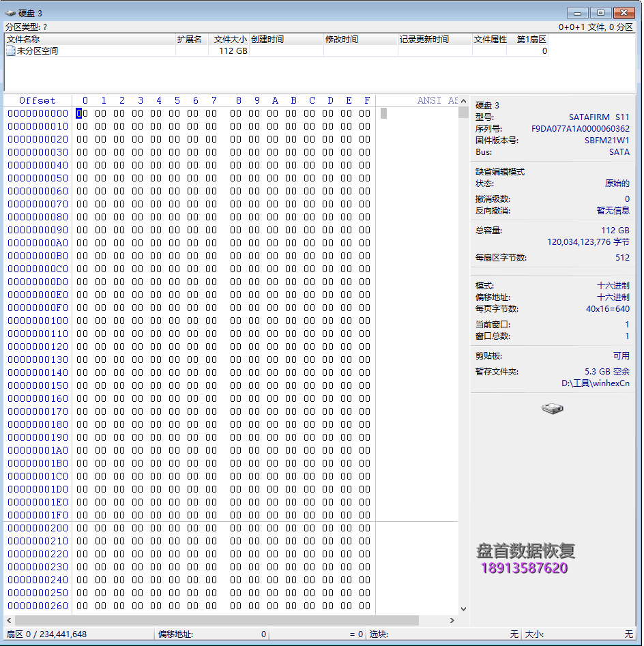Click the hard disk icon in the title bar

(x=10, y=12)
